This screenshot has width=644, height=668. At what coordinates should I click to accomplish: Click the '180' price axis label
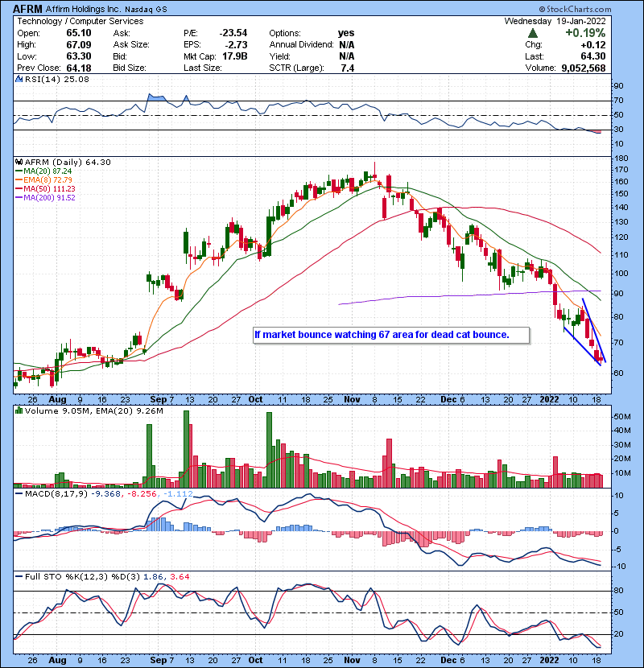[621, 158]
